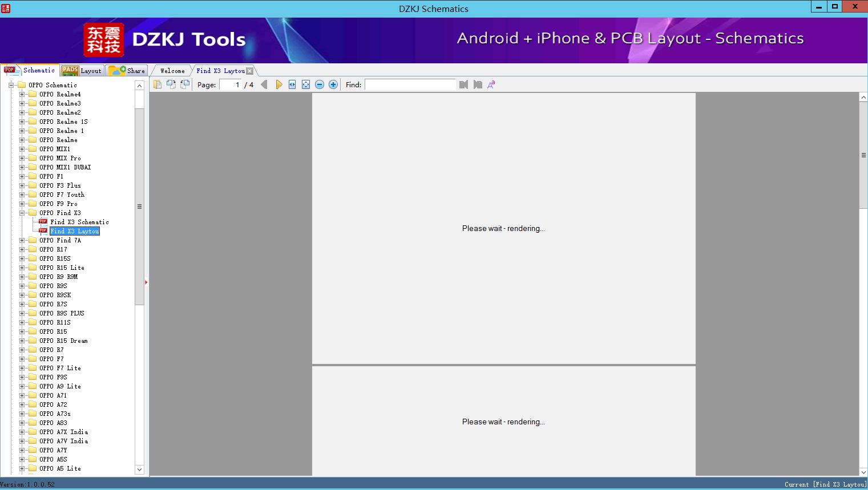This screenshot has height=490, width=868.
Task: Select the OPPO R11S tree entry
Action: (55, 322)
